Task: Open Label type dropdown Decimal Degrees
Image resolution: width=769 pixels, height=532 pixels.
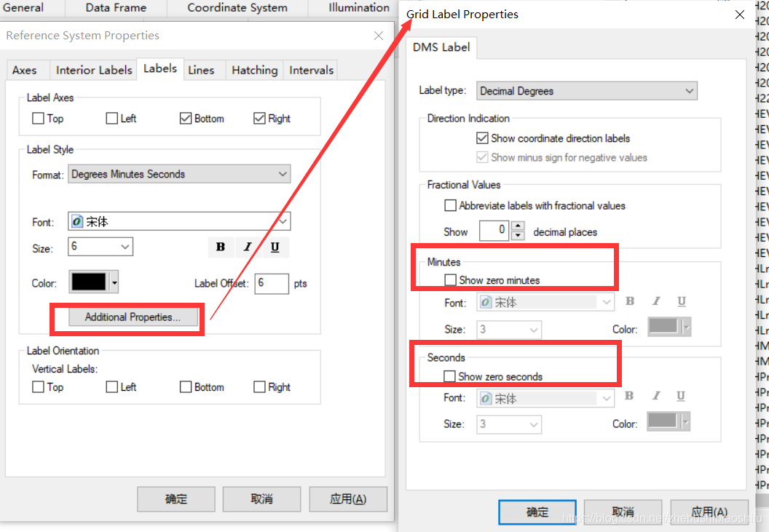Action: pyautogui.click(x=586, y=91)
